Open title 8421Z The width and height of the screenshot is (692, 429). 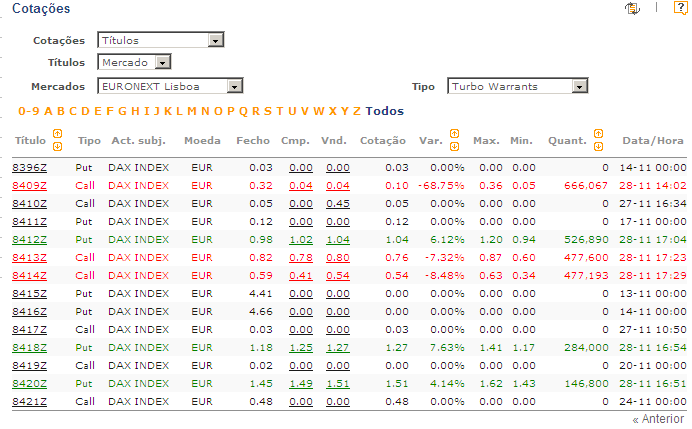pos(30,402)
